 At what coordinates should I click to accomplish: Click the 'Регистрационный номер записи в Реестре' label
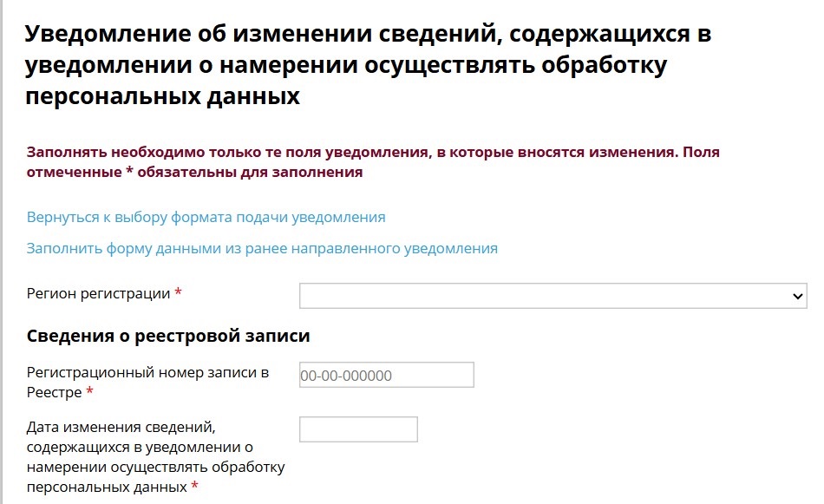147,373
